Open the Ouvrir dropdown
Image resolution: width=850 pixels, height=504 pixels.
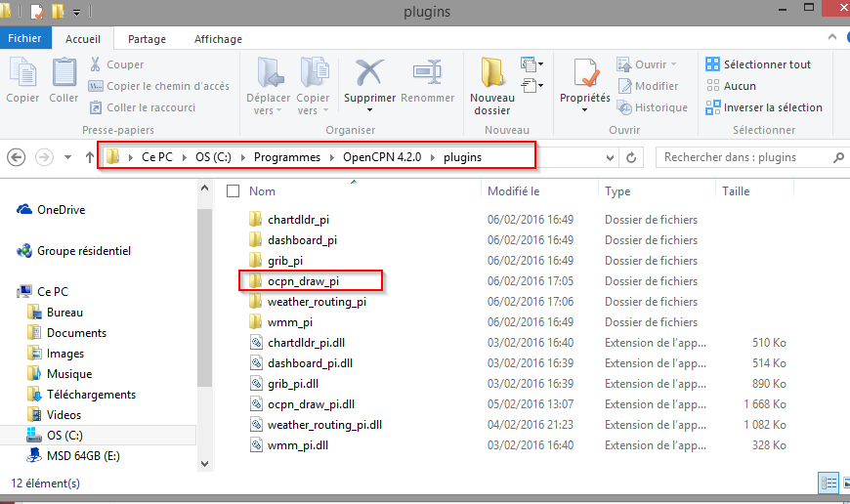tap(673, 64)
